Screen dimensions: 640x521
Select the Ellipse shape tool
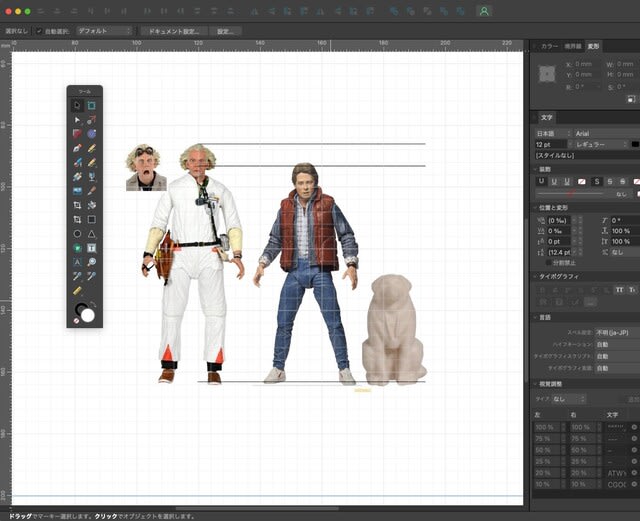pyautogui.click(x=77, y=234)
